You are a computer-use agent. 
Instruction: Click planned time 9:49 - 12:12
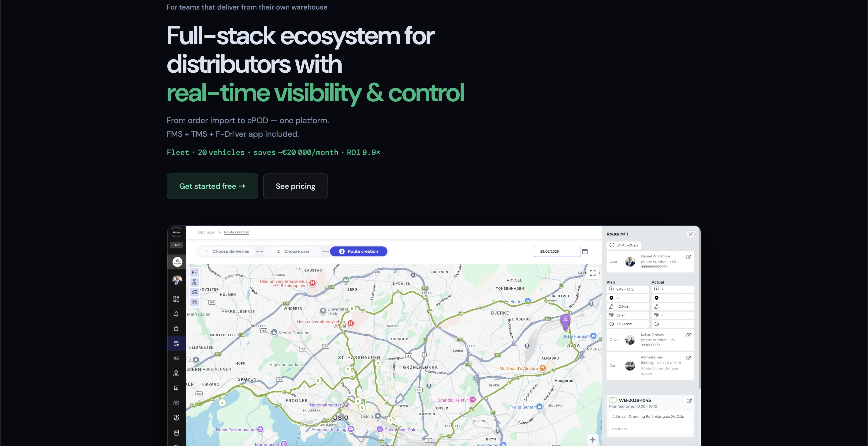[628, 289]
